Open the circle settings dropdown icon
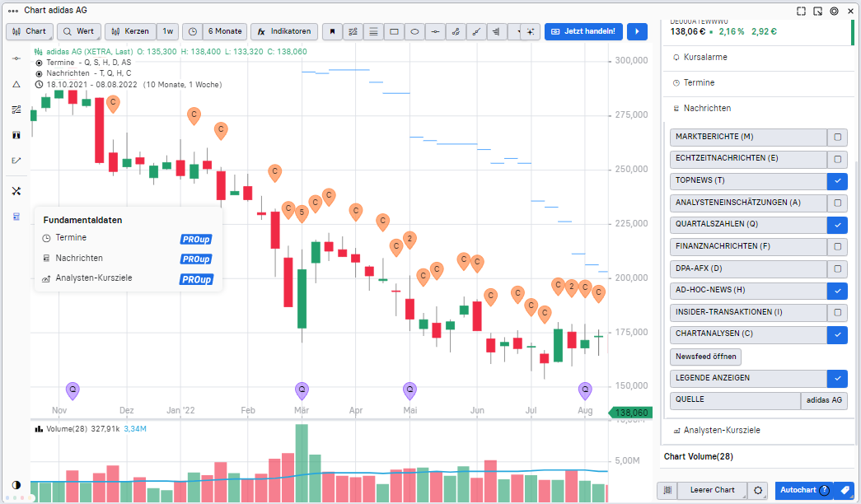The width and height of the screenshot is (861, 504). point(758,490)
